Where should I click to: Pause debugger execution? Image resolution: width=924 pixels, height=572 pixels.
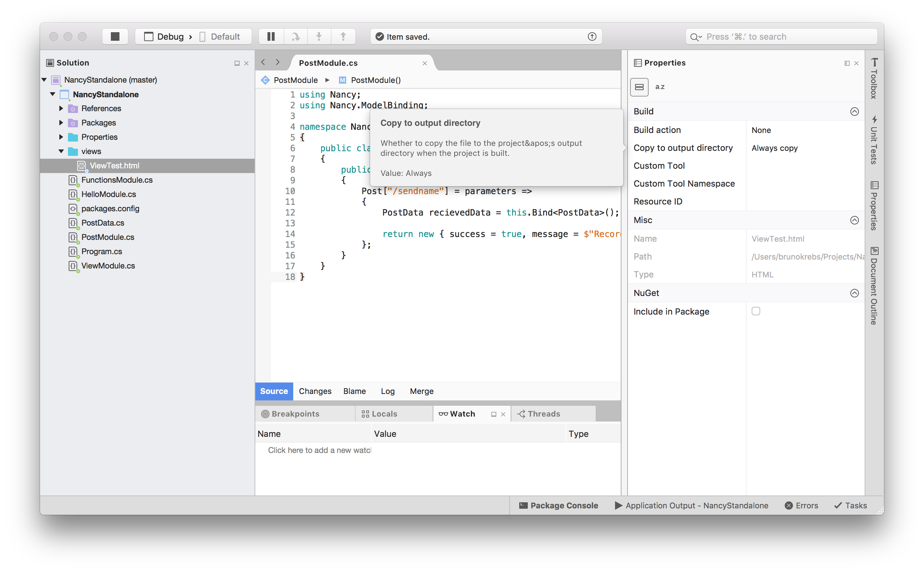coord(271,36)
